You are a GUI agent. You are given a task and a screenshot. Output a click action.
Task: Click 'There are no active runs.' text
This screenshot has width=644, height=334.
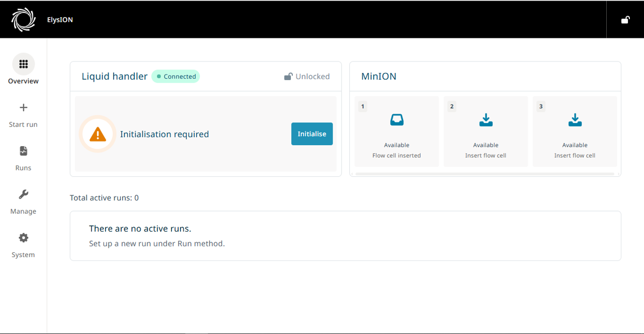pos(140,229)
